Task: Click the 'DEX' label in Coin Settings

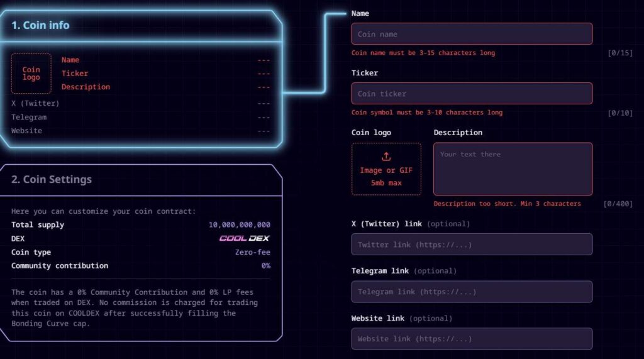Action: click(x=18, y=239)
